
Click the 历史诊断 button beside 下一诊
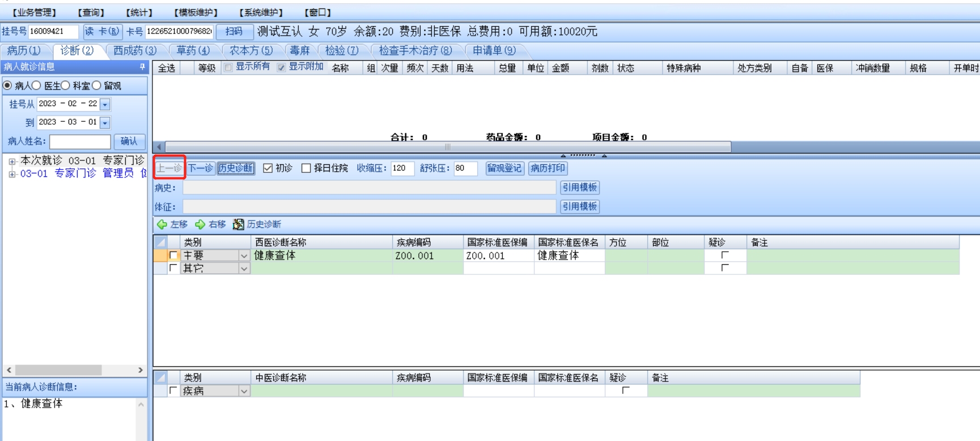(x=236, y=168)
